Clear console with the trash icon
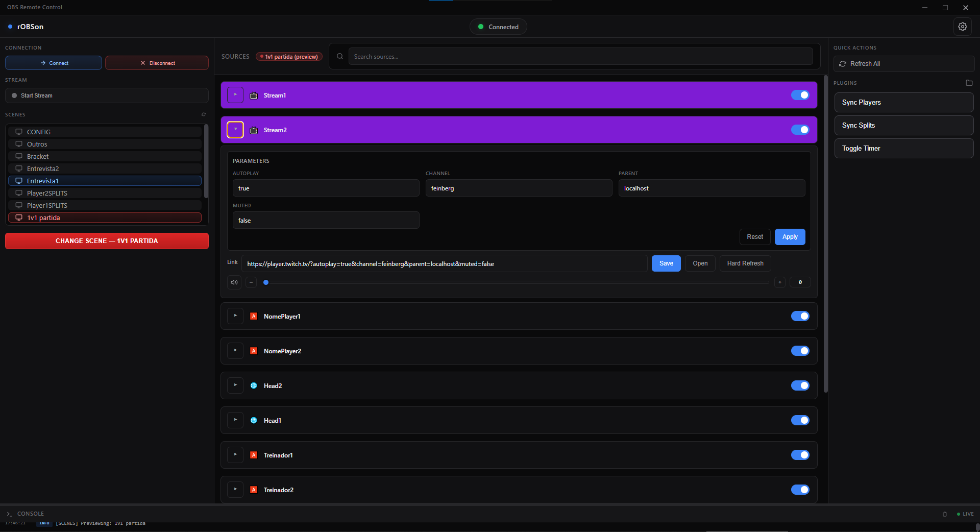 (x=944, y=514)
